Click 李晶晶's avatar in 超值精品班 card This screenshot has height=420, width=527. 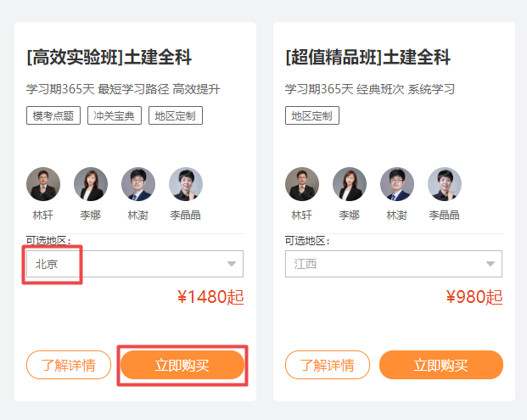445,184
